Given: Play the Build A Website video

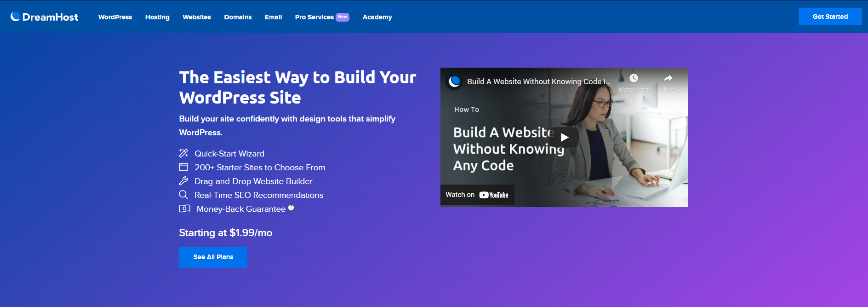Looking at the screenshot, I should [x=564, y=137].
